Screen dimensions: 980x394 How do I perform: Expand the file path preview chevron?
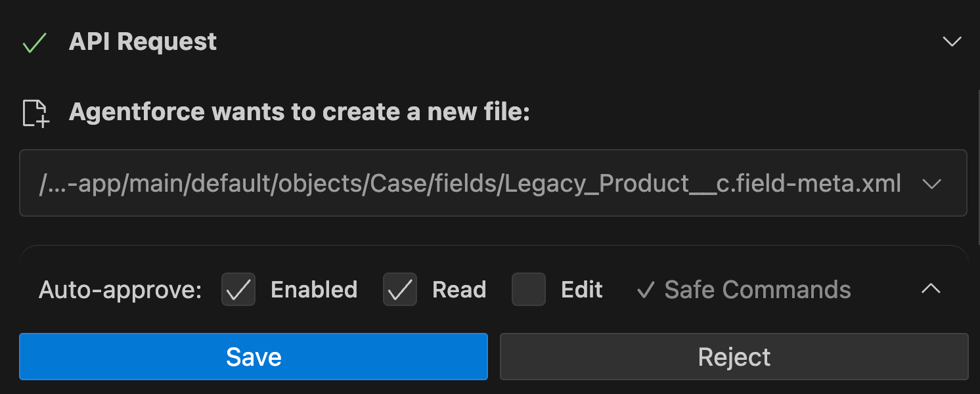[x=932, y=184]
